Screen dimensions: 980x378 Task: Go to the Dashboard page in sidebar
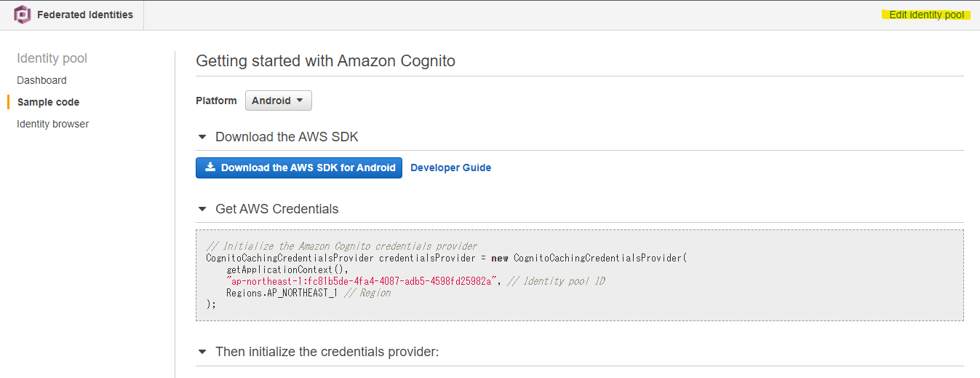pos(41,80)
